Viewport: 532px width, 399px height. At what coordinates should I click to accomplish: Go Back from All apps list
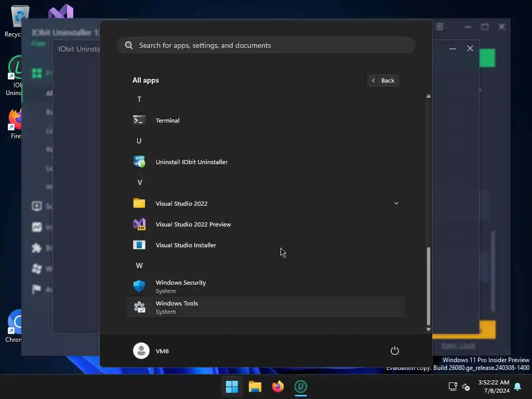383,81
